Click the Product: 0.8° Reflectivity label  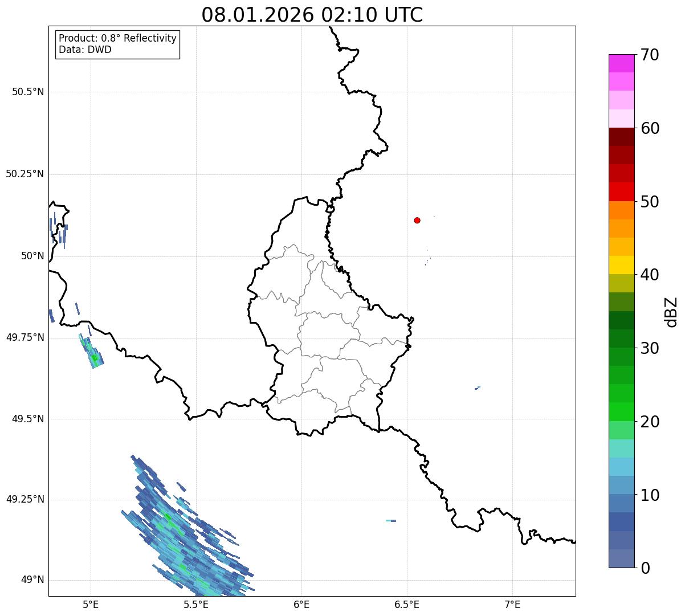118,38
